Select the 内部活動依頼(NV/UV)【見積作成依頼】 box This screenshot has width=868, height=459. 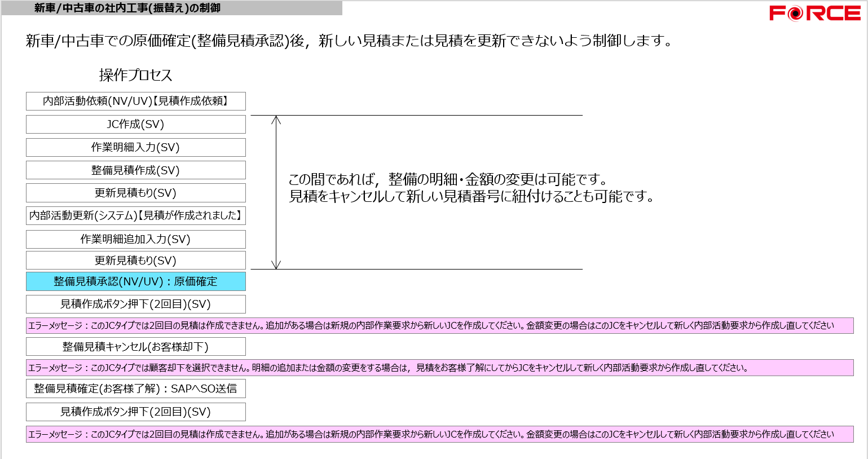(x=135, y=101)
